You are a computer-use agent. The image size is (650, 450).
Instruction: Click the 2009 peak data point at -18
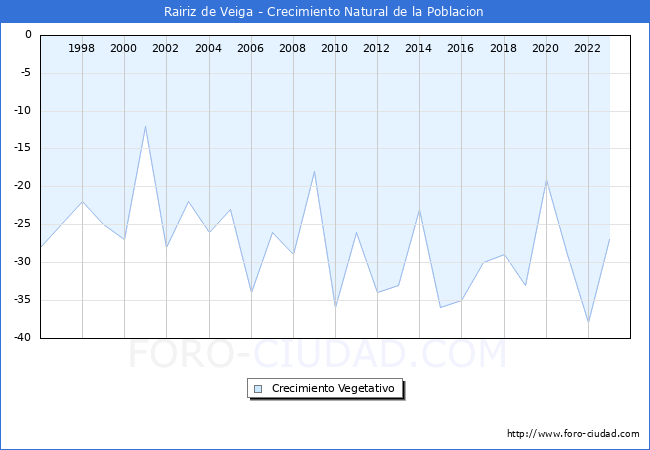pos(314,172)
